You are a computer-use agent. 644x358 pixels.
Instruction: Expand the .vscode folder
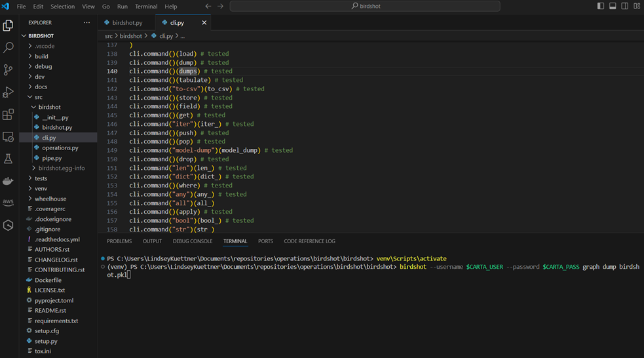[x=58, y=46]
